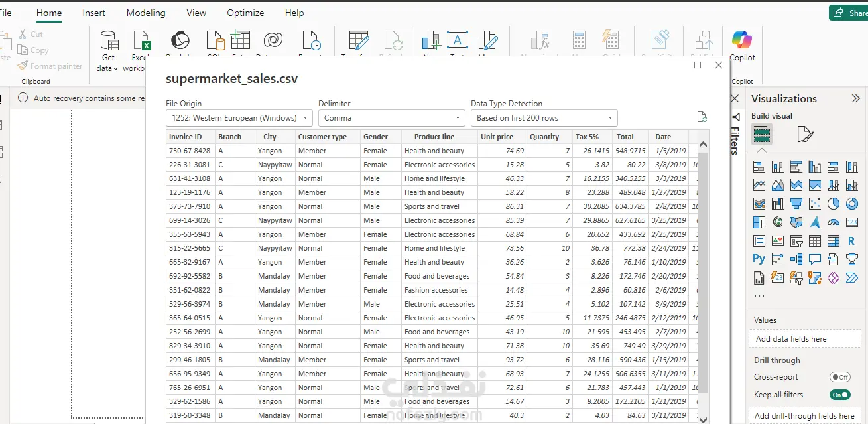Image resolution: width=868 pixels, height=424 pixels.
Task: Select the Matrix visual
Action: (834, 241)
